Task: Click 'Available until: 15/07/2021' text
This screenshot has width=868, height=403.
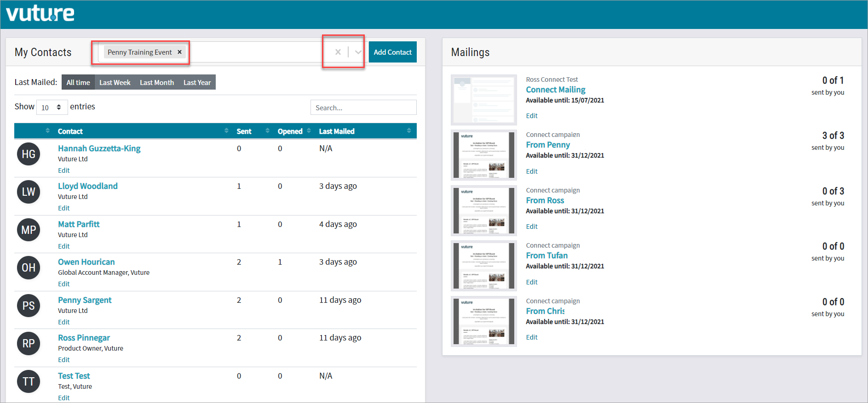Action: pos(565,100)
